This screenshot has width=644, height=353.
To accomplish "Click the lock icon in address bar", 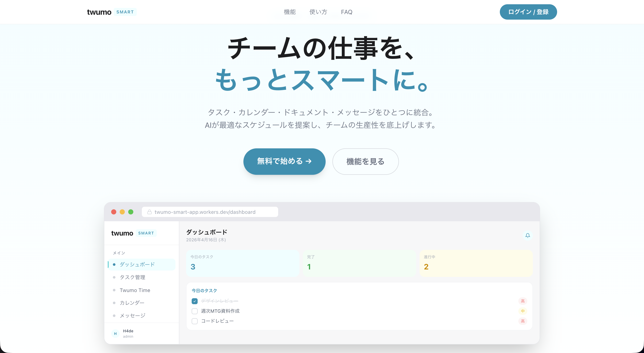I will coord(149,212).
